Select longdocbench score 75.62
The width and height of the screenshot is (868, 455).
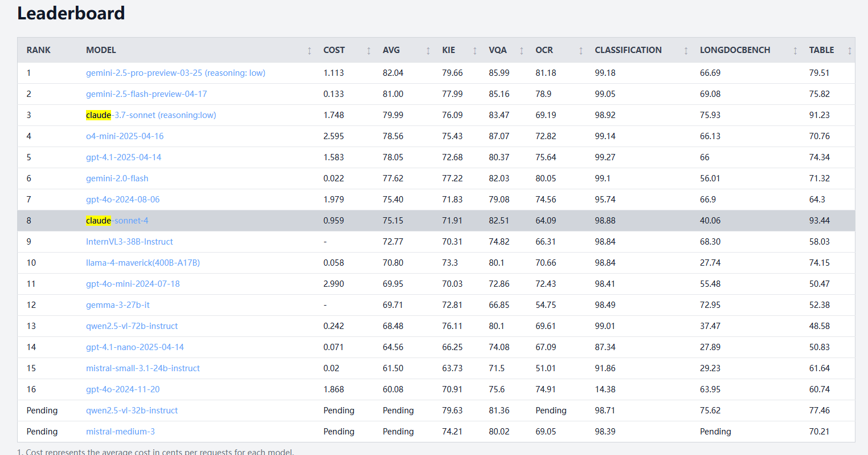[x=710, y=411]
